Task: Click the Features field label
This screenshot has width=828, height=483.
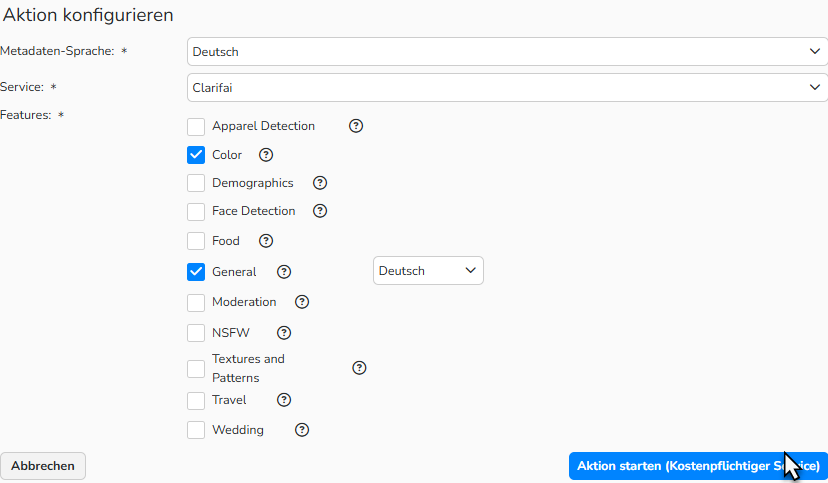Action: point(25,115)
